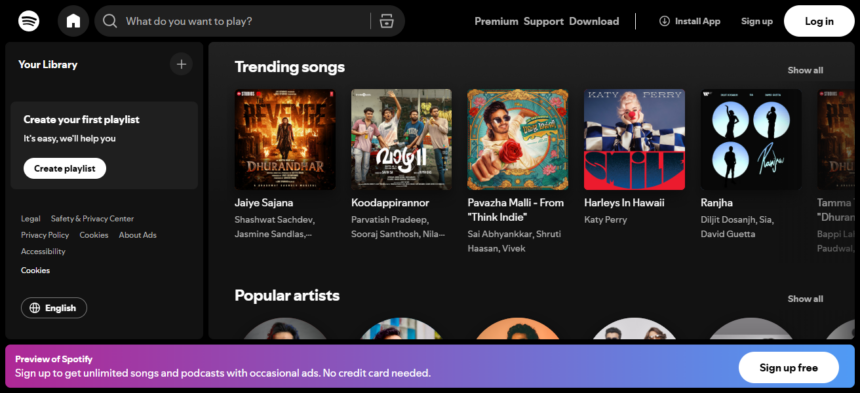Screen dimensions: 860x393
Task: Open artist Katy Perry link
Action: (606, 220)
